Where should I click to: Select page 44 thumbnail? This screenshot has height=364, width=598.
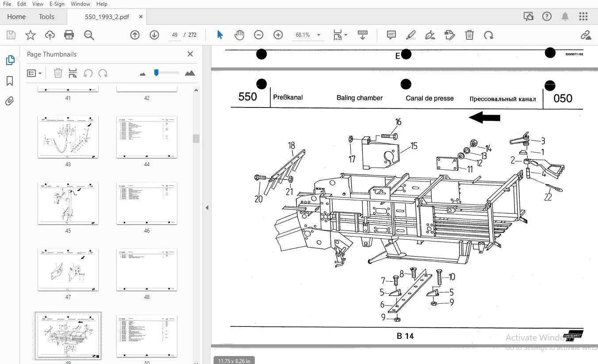coord(147,137)
